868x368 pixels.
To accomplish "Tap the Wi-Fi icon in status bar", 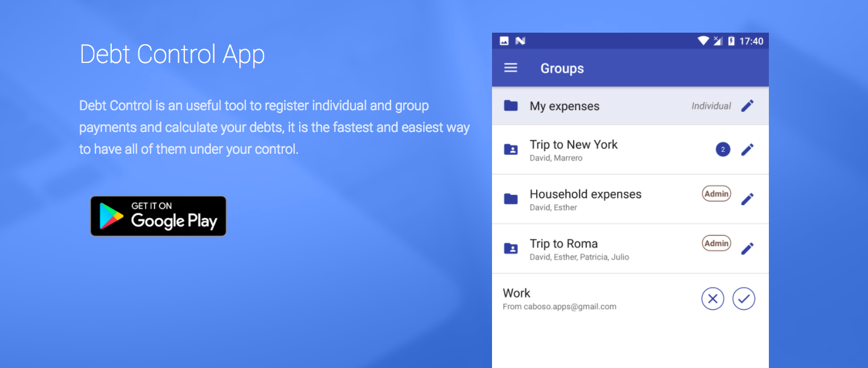I will [703, 41].
